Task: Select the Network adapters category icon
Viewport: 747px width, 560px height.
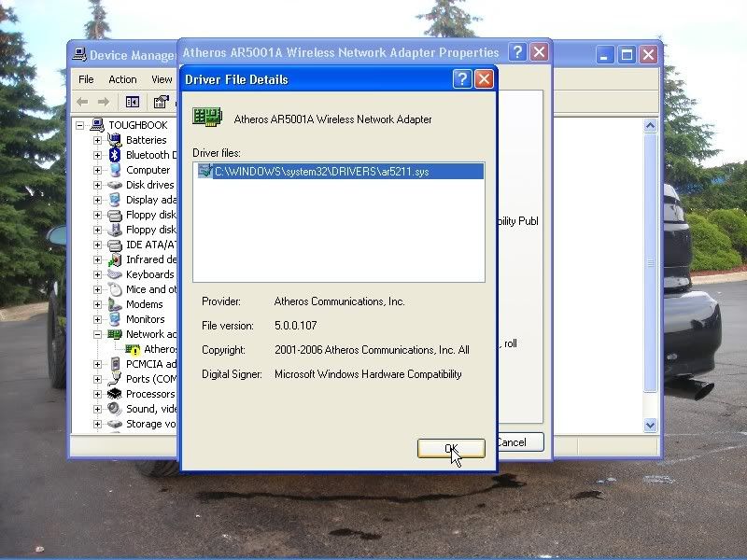Action: [114, 334]
